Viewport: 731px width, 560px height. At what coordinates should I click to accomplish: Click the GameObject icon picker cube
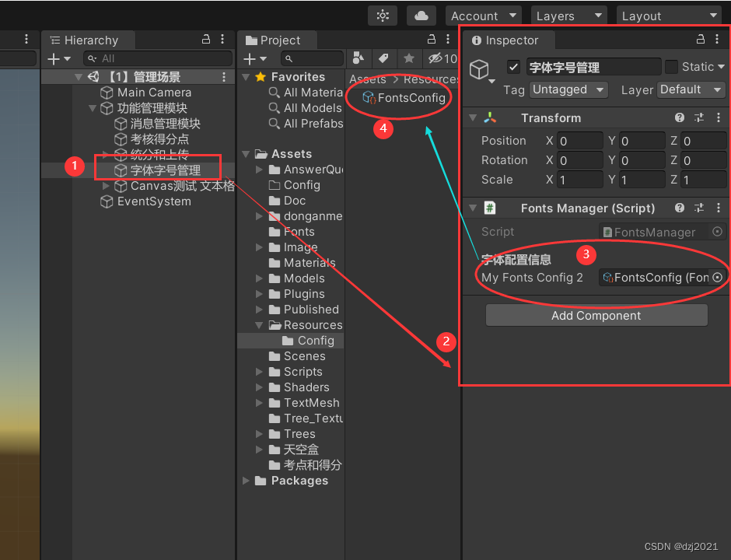pyautogui.click(x=480, y=71)
